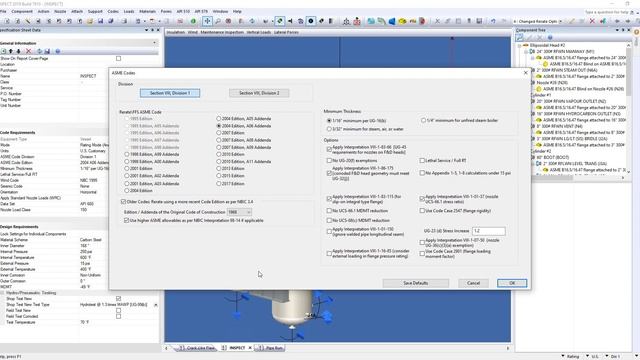Switch to the Pipe Run document tab

(272, 348)
